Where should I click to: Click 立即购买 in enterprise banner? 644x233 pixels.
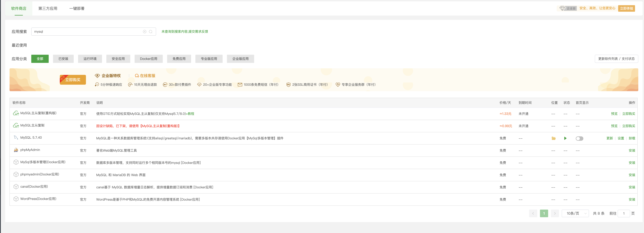[x=73, y=80]
